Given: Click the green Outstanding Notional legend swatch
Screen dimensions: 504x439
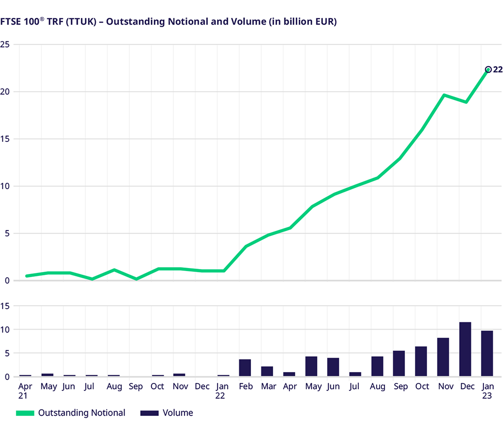Looking at the screenshot, I should [x=25, y=413].
